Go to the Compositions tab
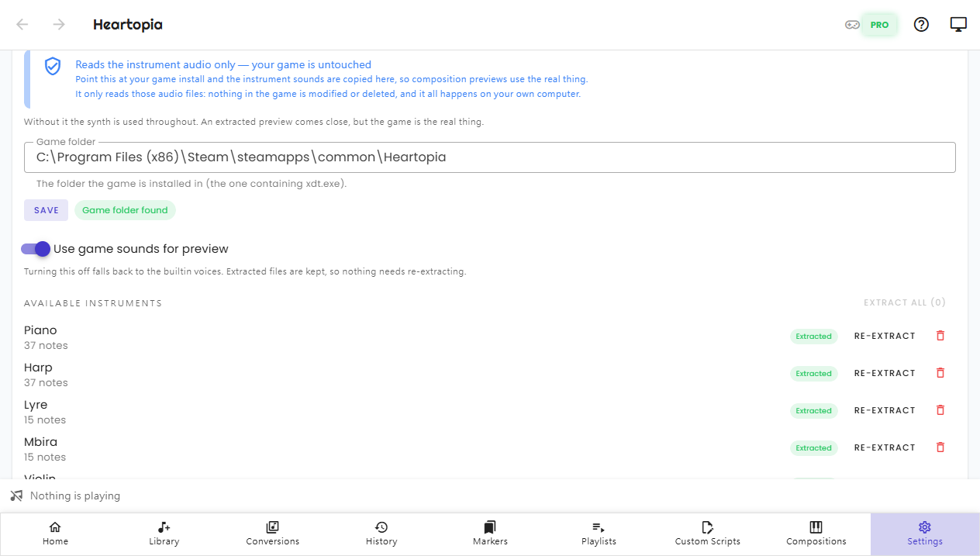The width and height of the screenshot is (980, 556). [x=816, y=534]
